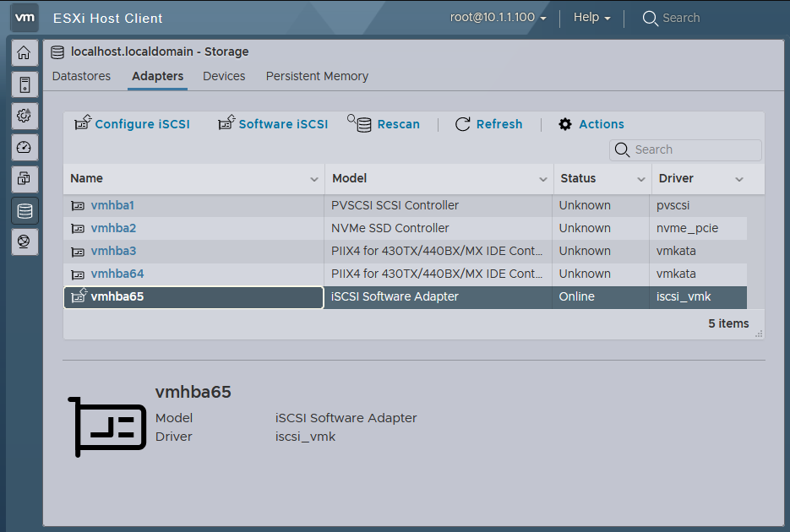Open the Actions menu label
The width and height of the screenshot is (790, 532).
pyautogui.click(x=602, y=124)
